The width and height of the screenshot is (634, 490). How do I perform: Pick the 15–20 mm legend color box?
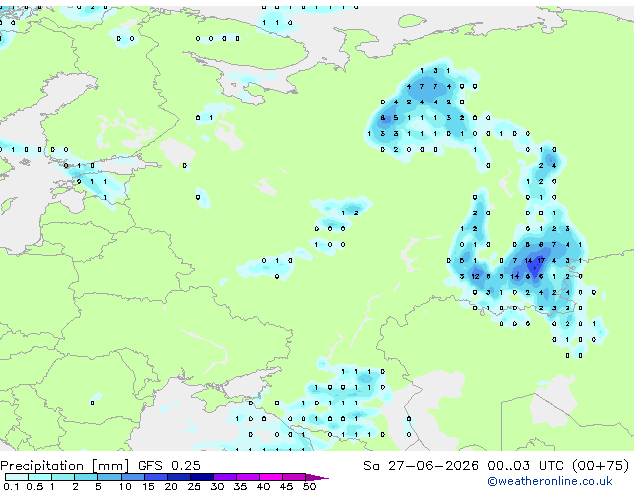pos(155,477)
